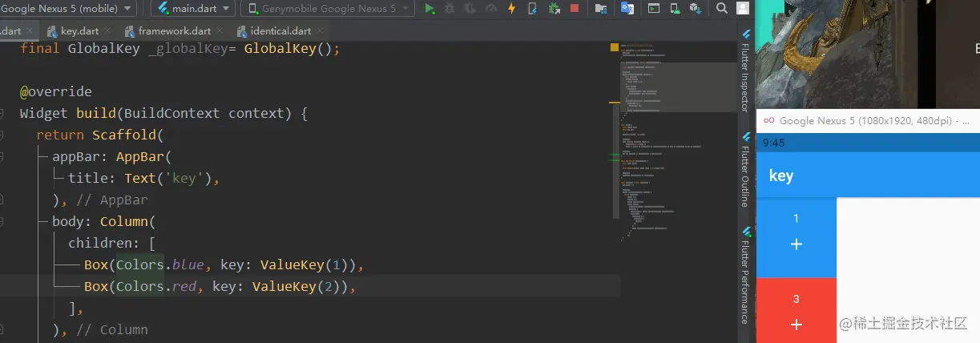Open the device manager icon with green dot
Viewport: 980px width, 343px height.
point(676,9)
